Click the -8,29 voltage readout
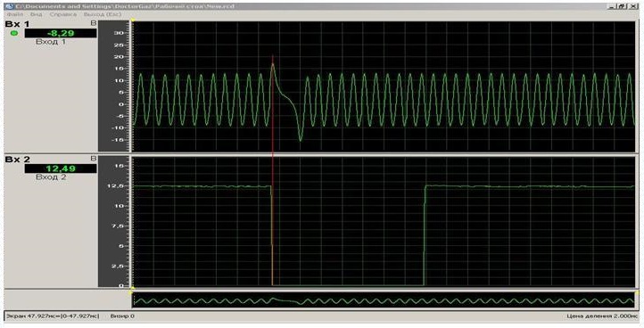Viewport: 644px width, 328px height. point(61,33)
